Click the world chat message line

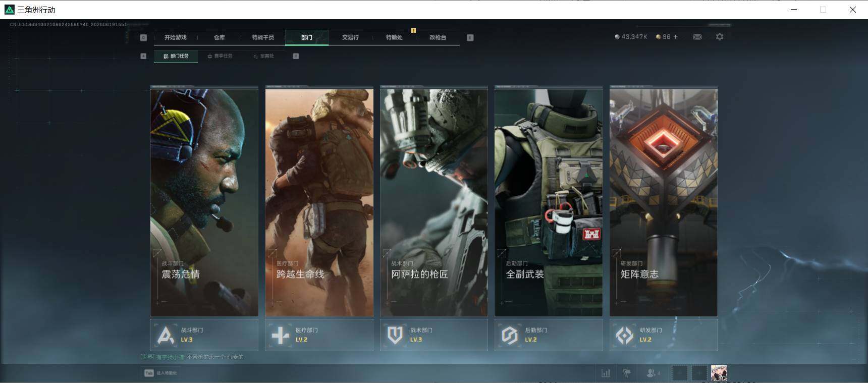192,357
